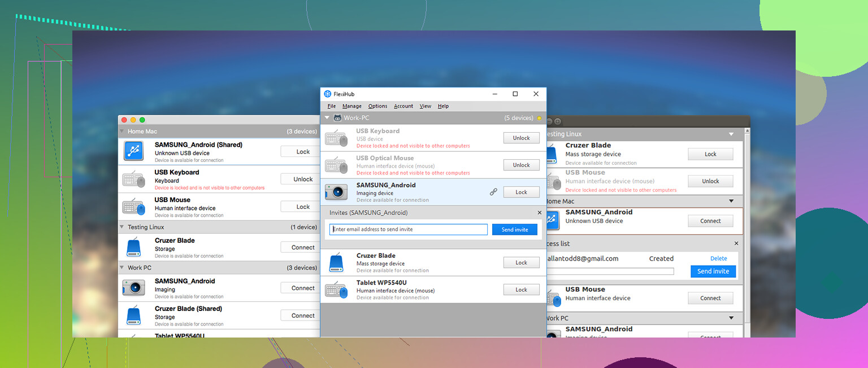The width and height of the screenshot is (868, 368).
Task: Click the yellow status dot beside 5 devices
Action: pyautogui.click(x=539, y=119)
